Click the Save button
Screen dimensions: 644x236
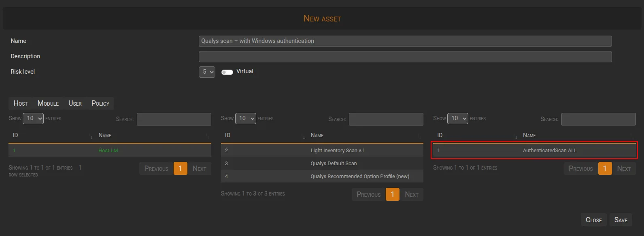click(621, 220)
